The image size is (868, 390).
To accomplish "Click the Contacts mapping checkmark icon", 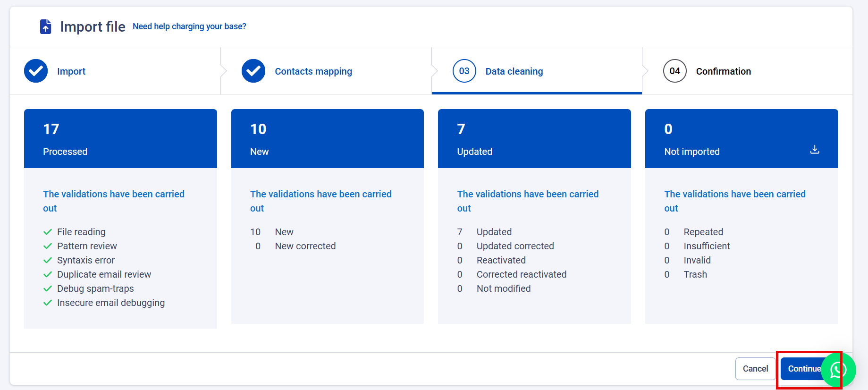I will point(253,71).
